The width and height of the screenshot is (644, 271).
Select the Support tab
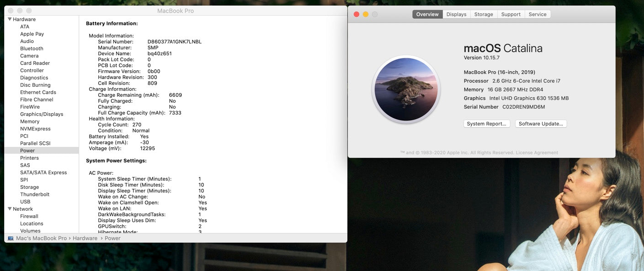[x=511, y=14]
